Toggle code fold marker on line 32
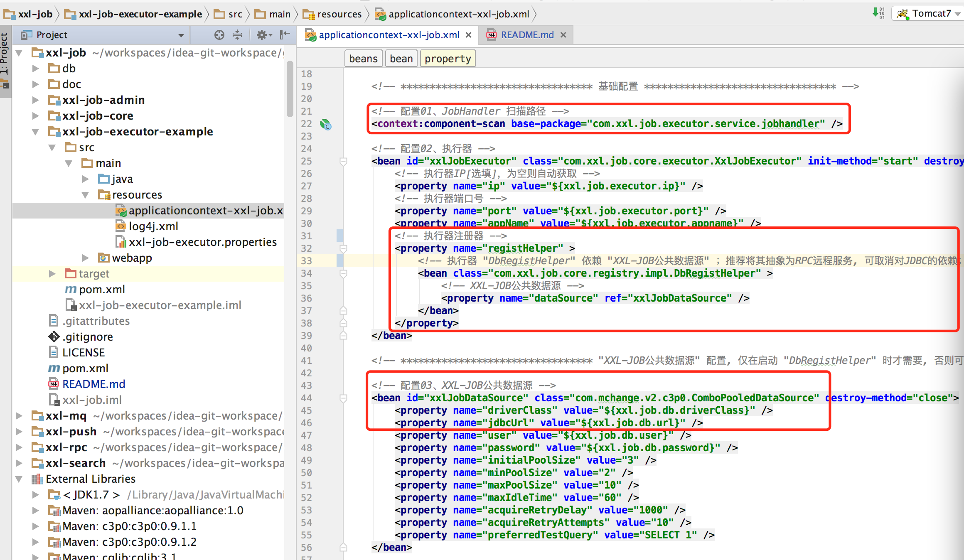 (x=344, y=248)
